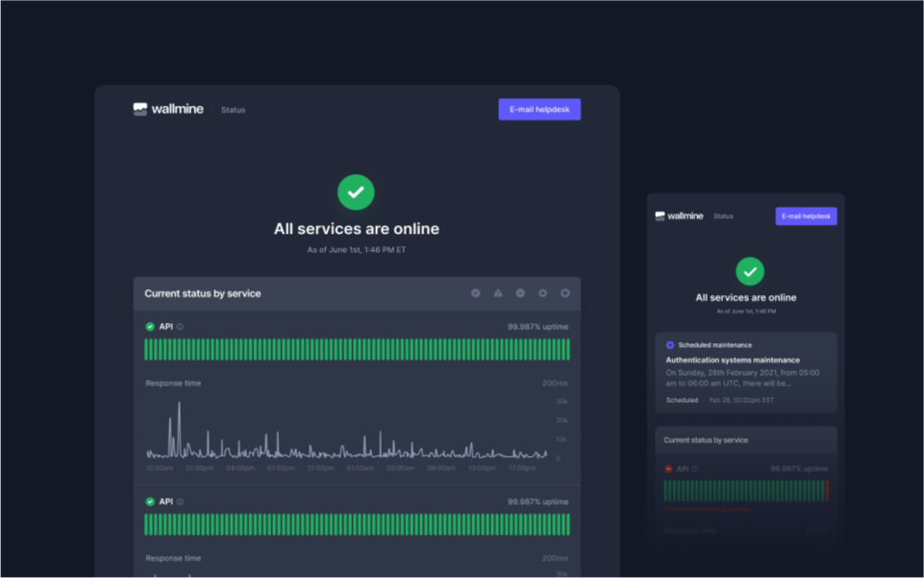Click the hollow circle status icon

point(565,292)
